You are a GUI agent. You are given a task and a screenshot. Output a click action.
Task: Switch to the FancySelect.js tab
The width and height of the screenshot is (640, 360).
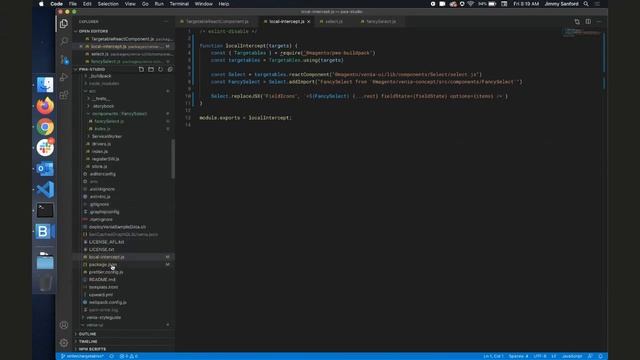point(380,22)
